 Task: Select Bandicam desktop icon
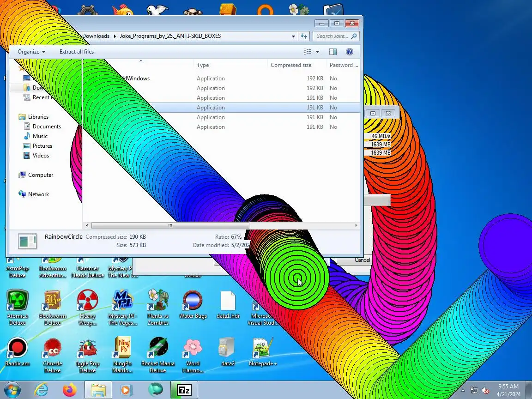click(17, 351)
